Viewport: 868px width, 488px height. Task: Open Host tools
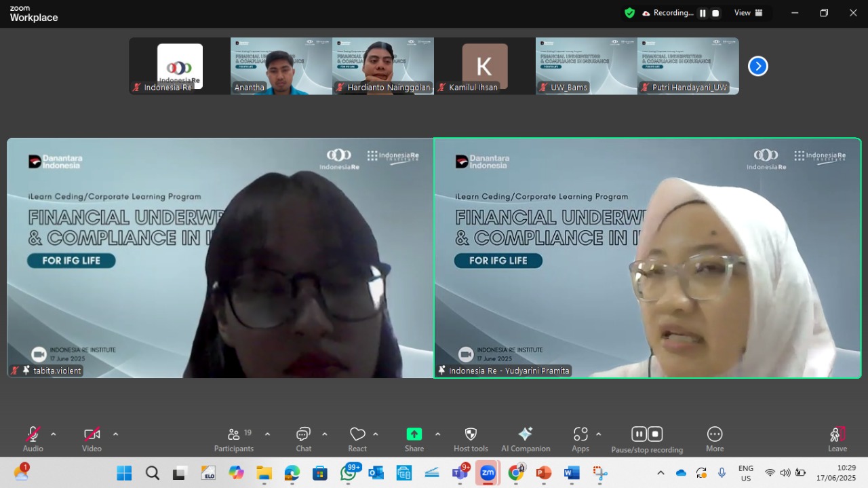[471, 439]
